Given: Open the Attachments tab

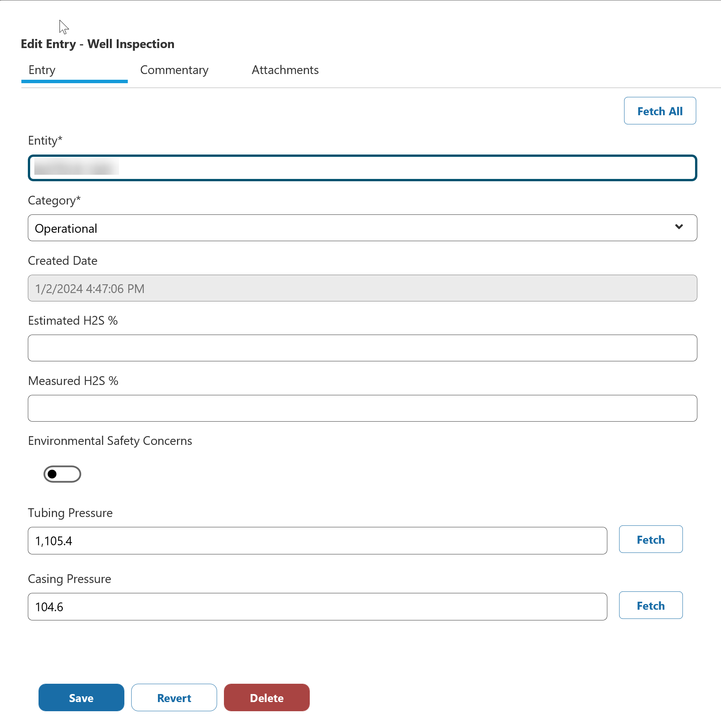Looking at the screenshot, I should click(x=285, y=70).
